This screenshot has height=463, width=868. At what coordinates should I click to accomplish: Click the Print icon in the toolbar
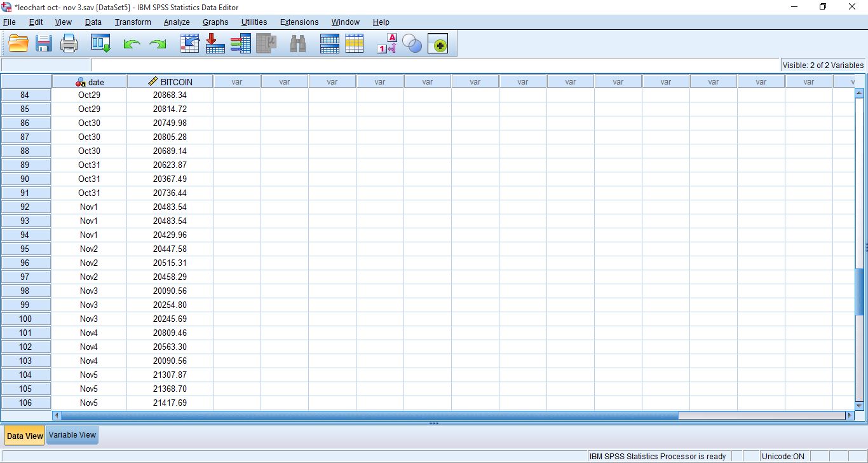[69, 44]
